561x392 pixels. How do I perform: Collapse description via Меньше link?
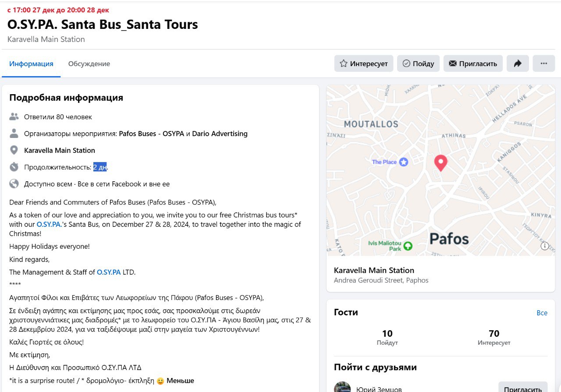(180, 381)
